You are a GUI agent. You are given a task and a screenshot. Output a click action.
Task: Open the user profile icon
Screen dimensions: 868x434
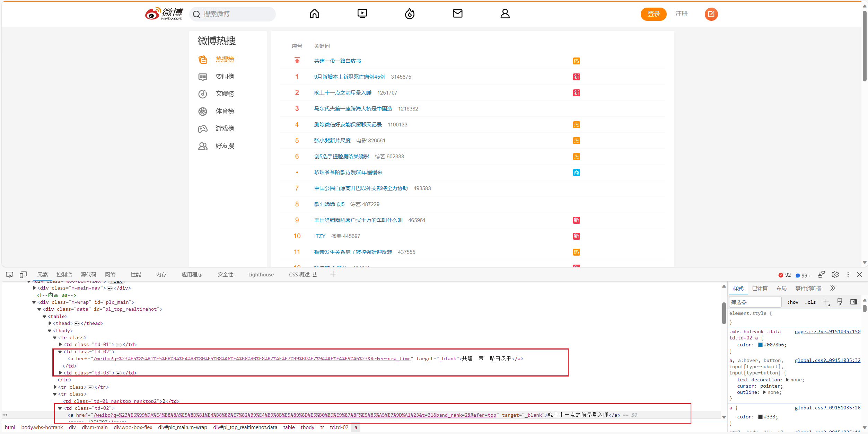(x=505, y=14)
